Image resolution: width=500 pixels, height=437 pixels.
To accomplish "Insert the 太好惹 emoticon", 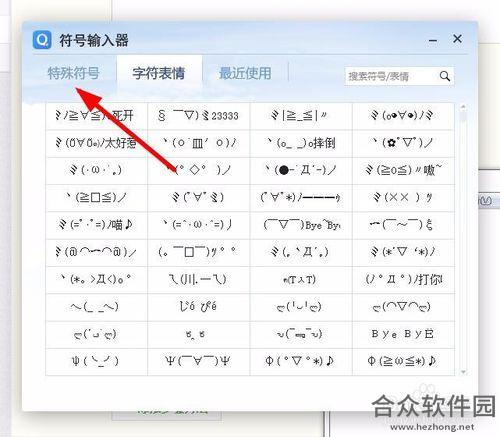I will (96, 143).
